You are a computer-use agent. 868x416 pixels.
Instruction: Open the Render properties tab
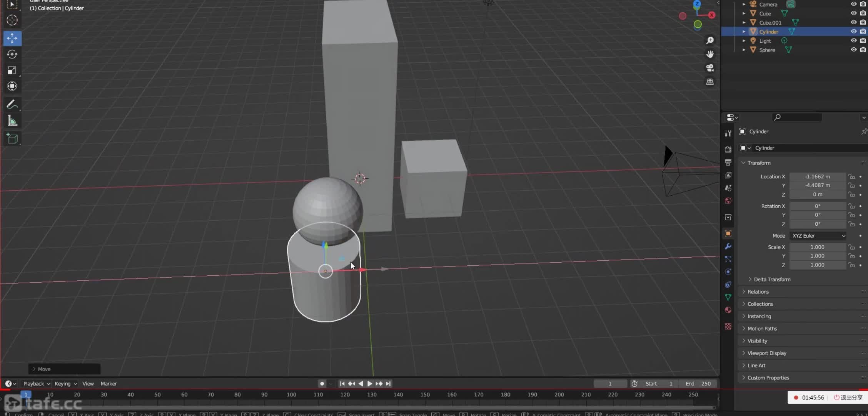[x=728, y=149]
